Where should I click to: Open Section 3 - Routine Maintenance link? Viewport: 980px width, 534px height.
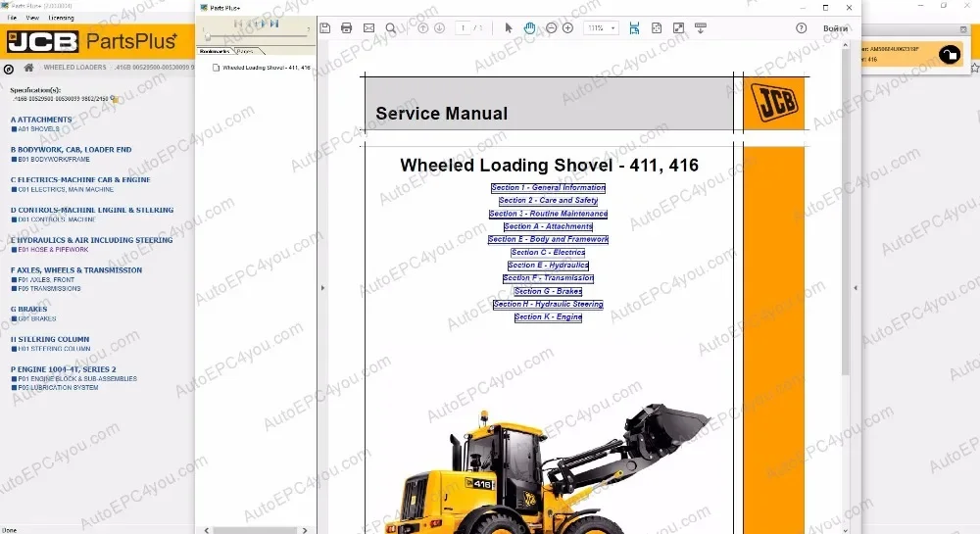[x=548, y=214]
